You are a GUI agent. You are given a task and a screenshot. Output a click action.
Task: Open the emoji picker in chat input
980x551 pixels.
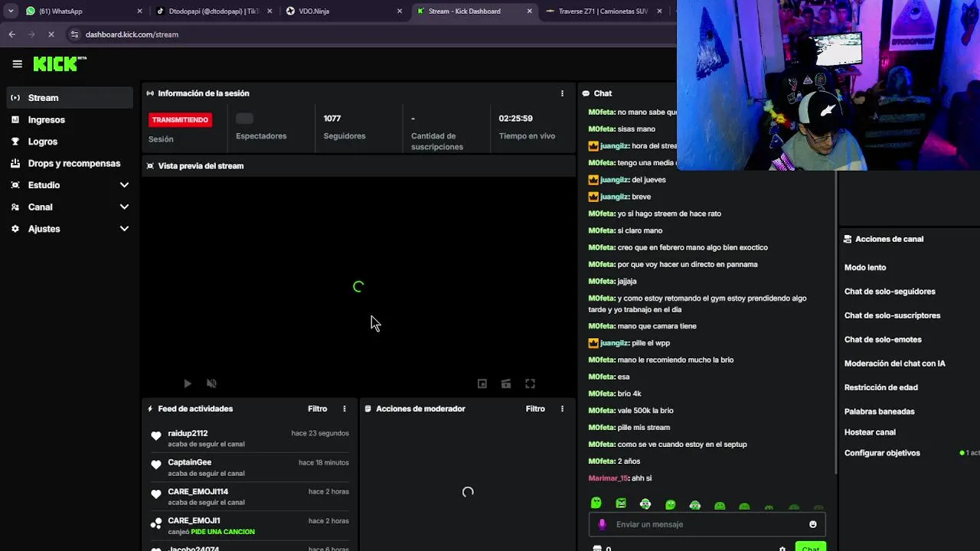812,524
